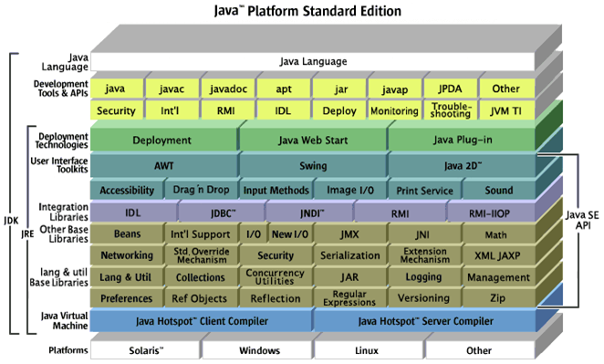The height and width of the screenshot is (364, 604).
Task: Select the Drag 'n Drop block
Action: tap(201, 191)
